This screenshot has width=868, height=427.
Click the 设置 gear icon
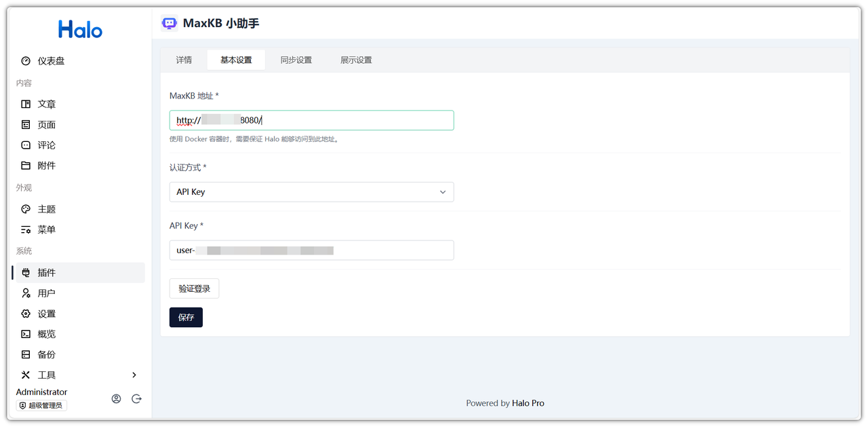26,314
